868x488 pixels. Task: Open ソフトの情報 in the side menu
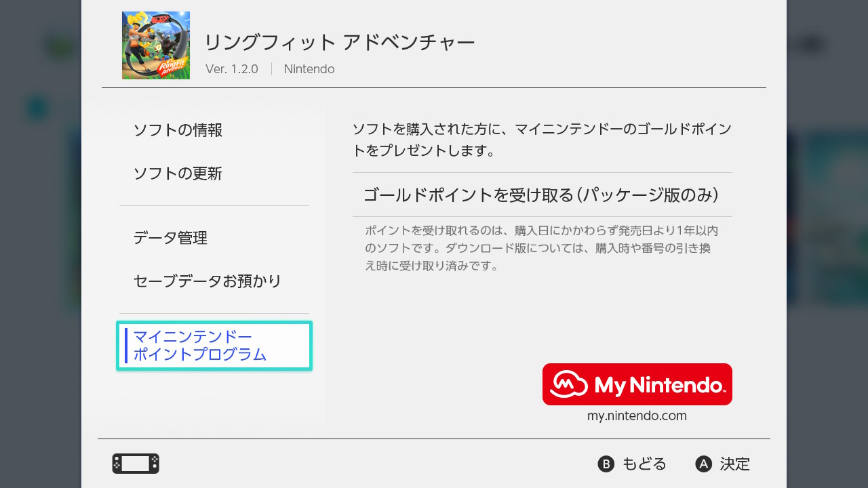178,130
